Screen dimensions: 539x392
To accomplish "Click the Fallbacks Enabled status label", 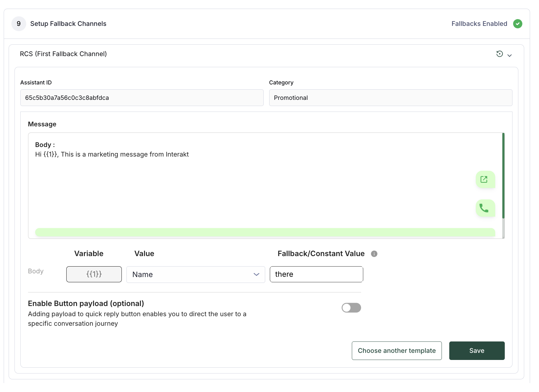I will (x=479, y=24).
